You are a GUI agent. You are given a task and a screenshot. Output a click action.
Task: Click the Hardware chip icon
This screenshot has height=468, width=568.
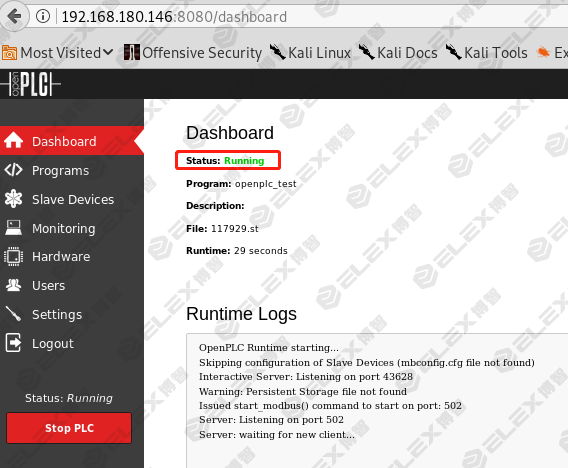(13, 256)
